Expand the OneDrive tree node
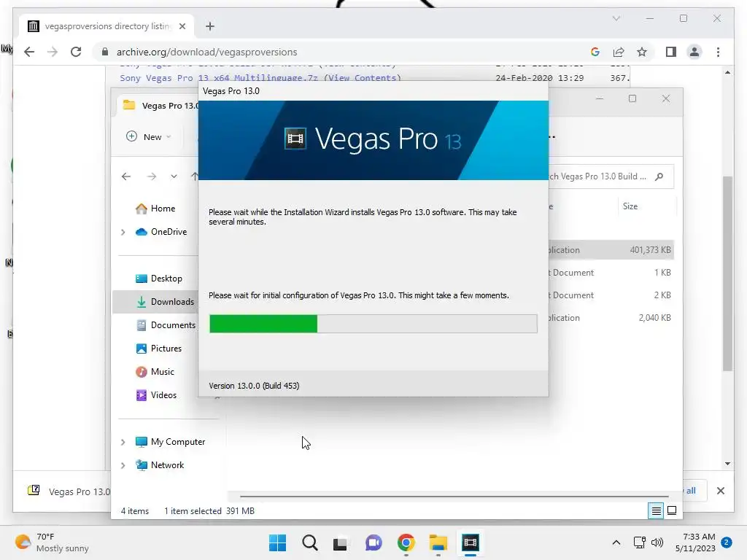Screen dimensions: 747x560 (123, 232)
